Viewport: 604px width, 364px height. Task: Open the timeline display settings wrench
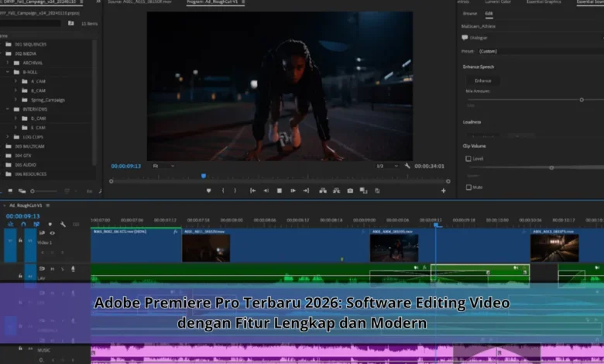pyautogui.click(x=63, y=224)
